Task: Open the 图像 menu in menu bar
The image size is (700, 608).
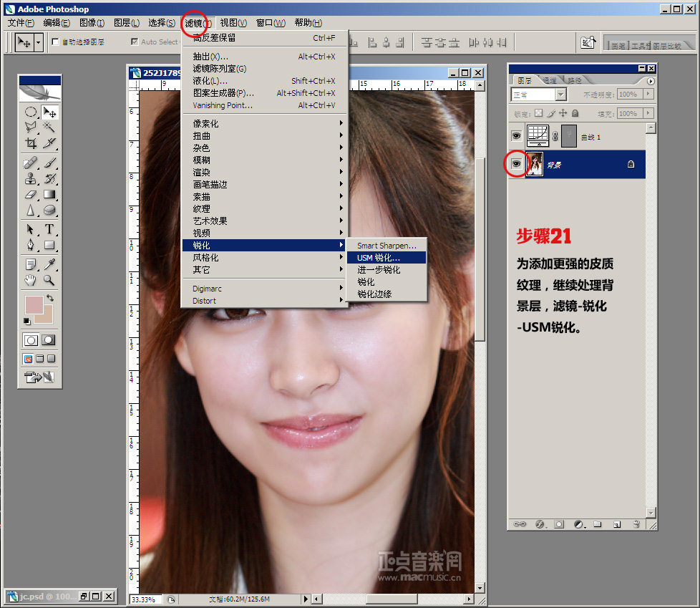Action: pos(92,23)
